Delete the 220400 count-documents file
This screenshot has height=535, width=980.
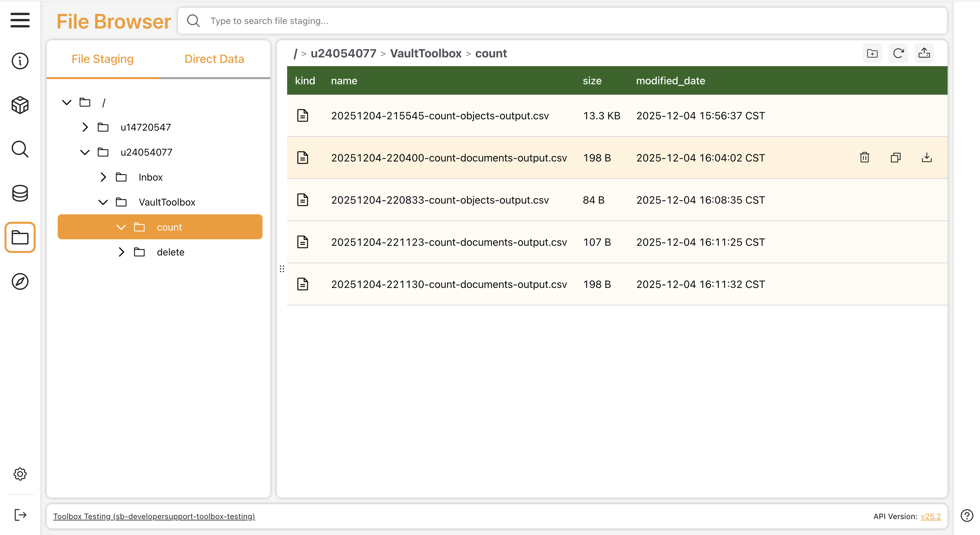[x=864, y=158]
